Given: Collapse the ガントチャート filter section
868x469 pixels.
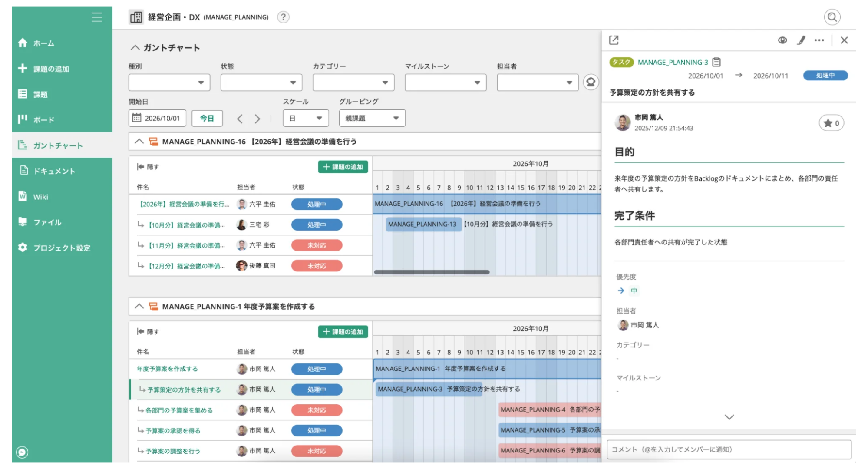Looking at the screenshot, I should (x=135, y=48).
